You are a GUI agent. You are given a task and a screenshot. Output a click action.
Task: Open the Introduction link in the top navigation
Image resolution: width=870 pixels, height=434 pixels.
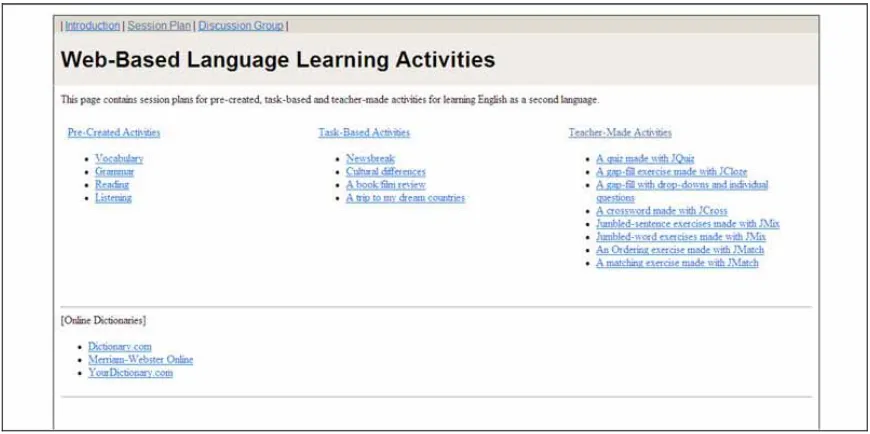pos(93,26)
